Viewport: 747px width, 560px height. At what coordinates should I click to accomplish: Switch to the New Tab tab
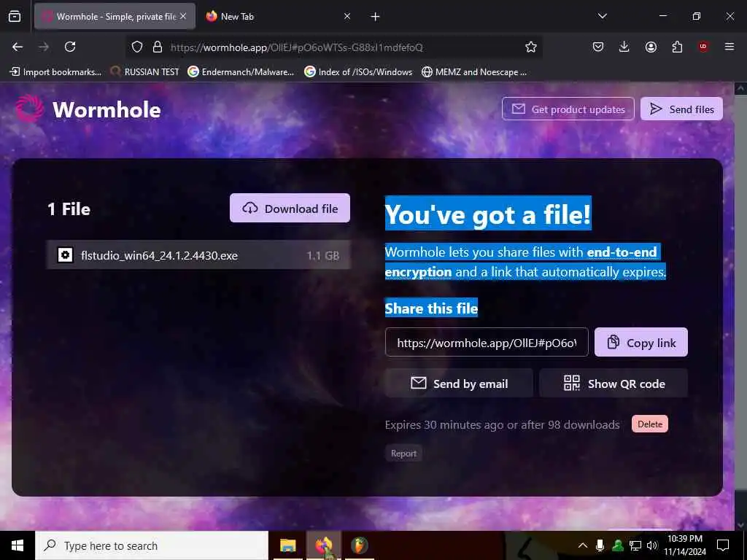tap(279, 17)
